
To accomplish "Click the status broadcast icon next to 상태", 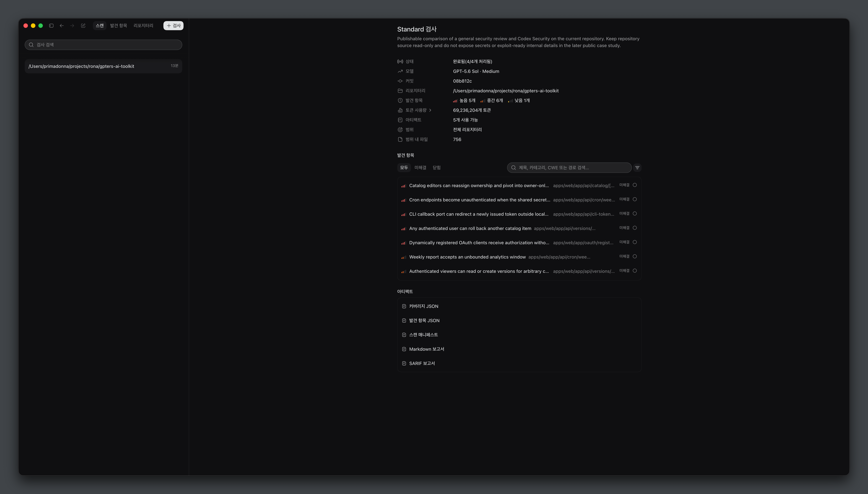I will pos(400,61).
